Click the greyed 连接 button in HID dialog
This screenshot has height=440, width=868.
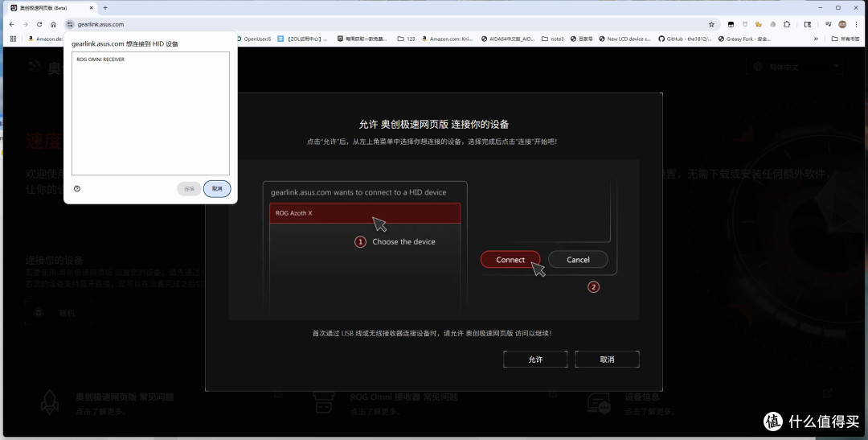[x=190, y=189]
